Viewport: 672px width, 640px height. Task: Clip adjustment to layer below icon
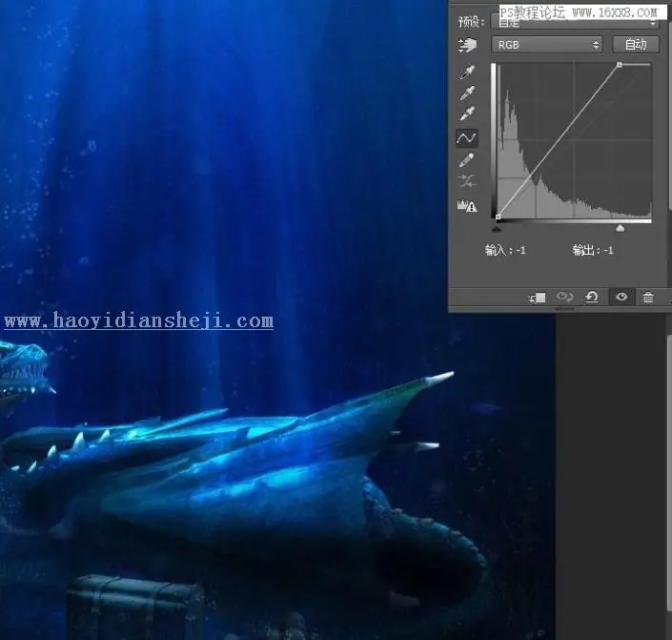(x=537, y=298)
